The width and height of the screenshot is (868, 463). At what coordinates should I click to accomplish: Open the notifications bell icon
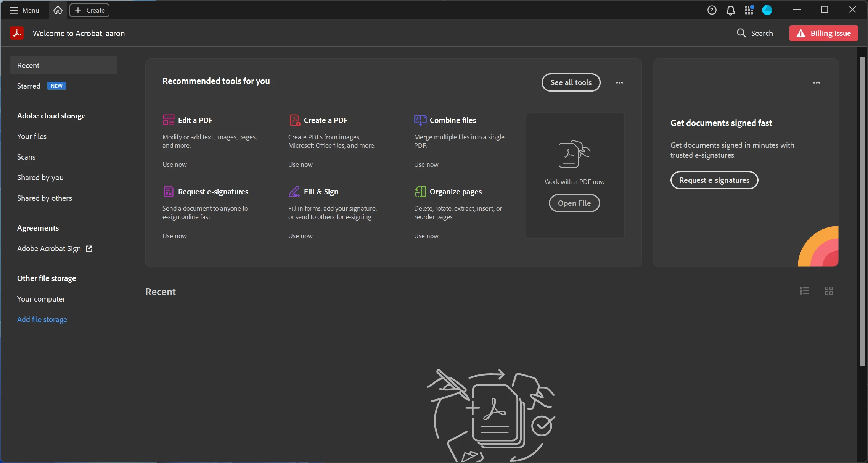[x=730, y=10]
